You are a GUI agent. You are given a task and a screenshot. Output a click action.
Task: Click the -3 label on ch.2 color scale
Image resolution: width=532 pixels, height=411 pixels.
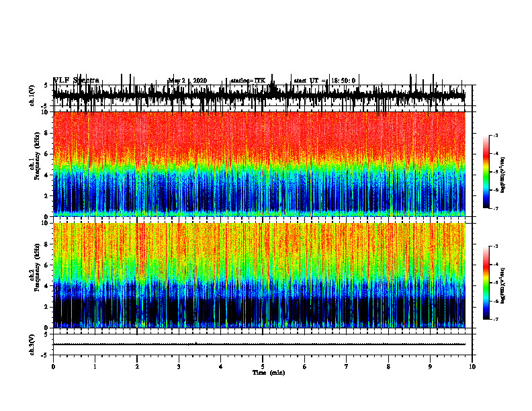(x=496, y=246)
